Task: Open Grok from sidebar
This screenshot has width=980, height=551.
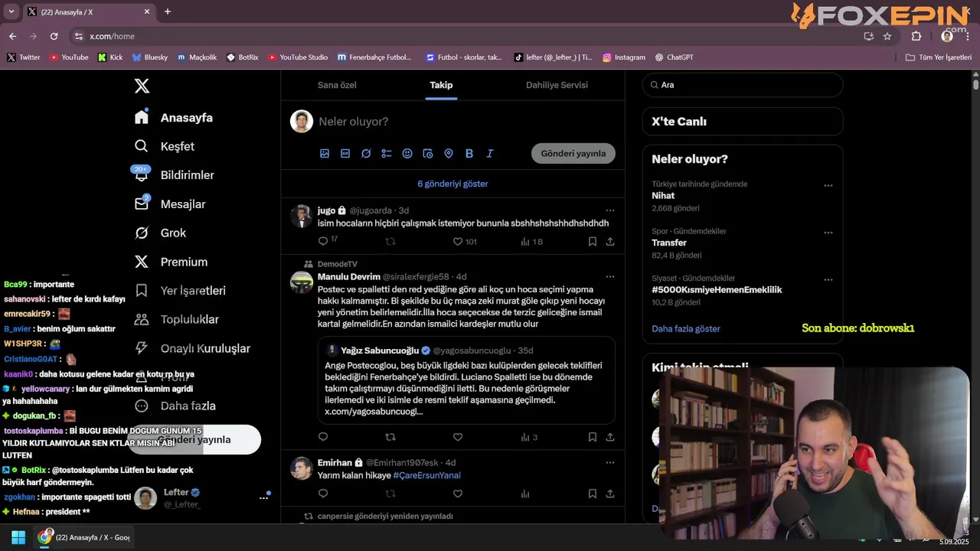Action: (160, 233)
